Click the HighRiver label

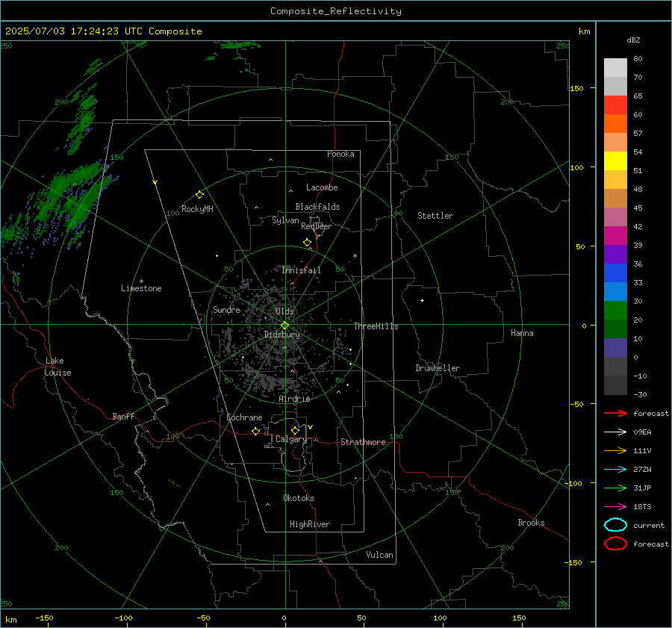tap(309, 524)
